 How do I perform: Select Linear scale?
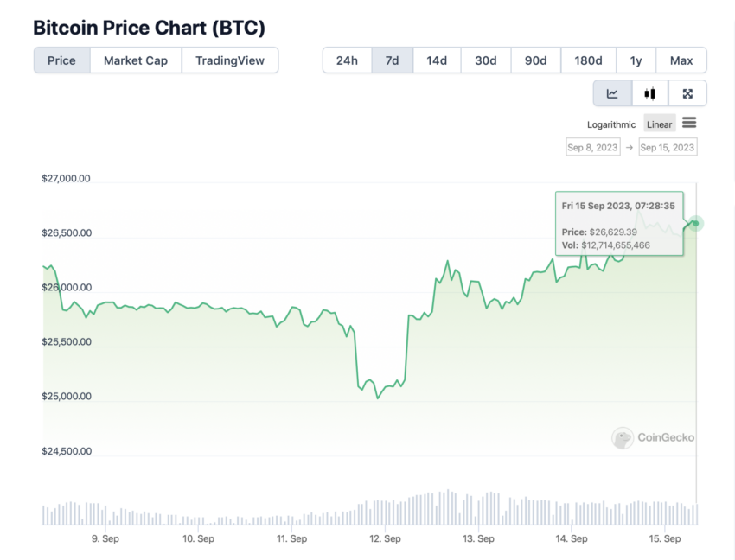click(659, 124)
